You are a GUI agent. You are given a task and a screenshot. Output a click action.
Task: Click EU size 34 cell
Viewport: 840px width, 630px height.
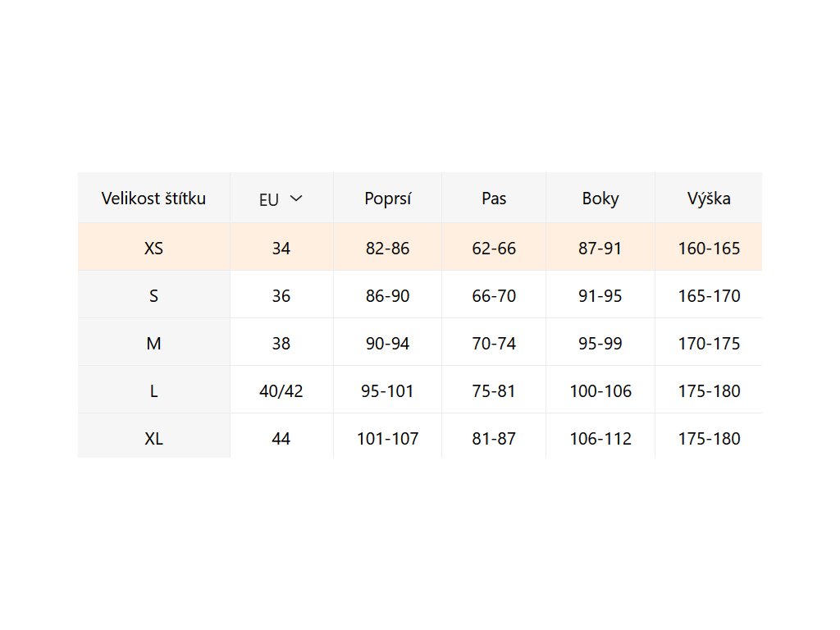pos(281,248)
